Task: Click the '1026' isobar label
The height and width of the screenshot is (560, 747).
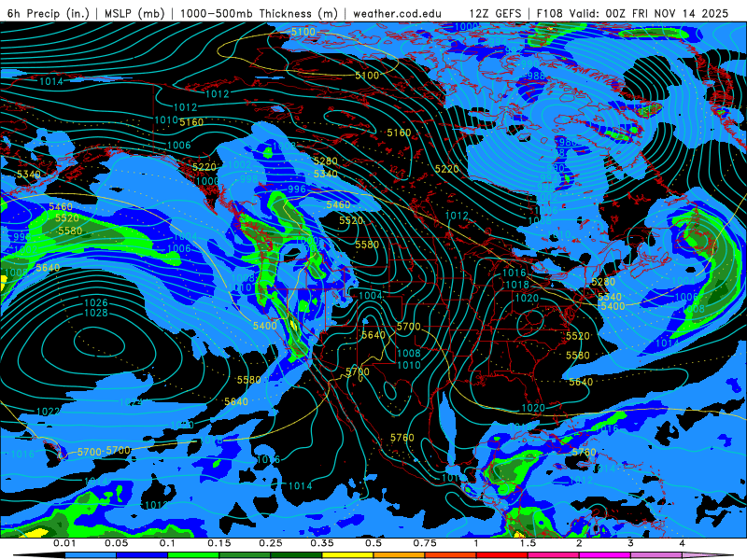Action: [x=96, y=302]
